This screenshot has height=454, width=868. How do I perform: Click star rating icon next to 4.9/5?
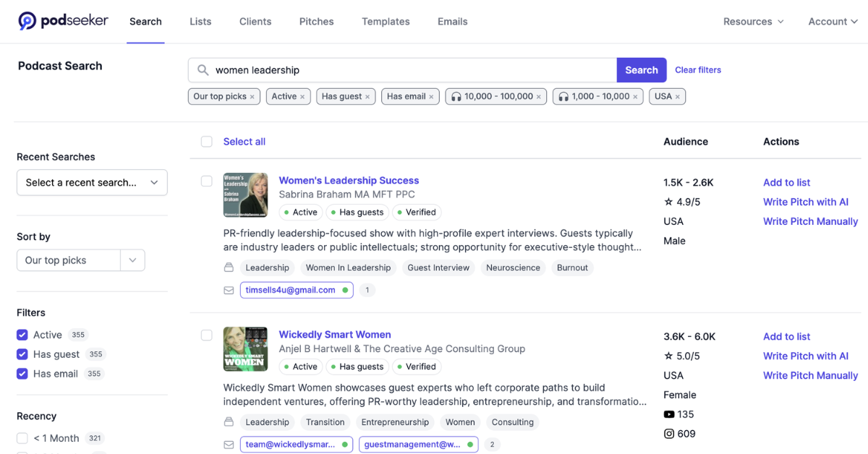click(x=668, y=202)
